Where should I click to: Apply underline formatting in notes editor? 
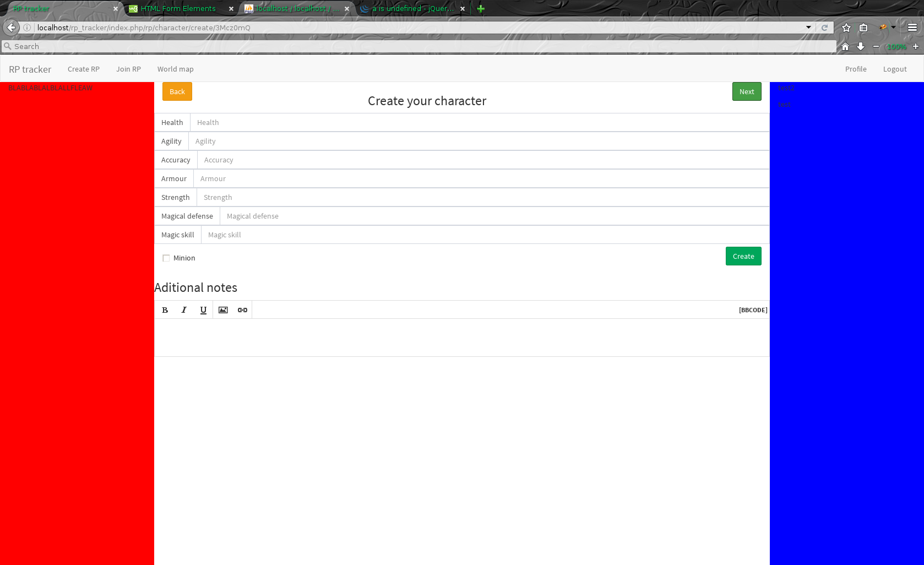203,310
